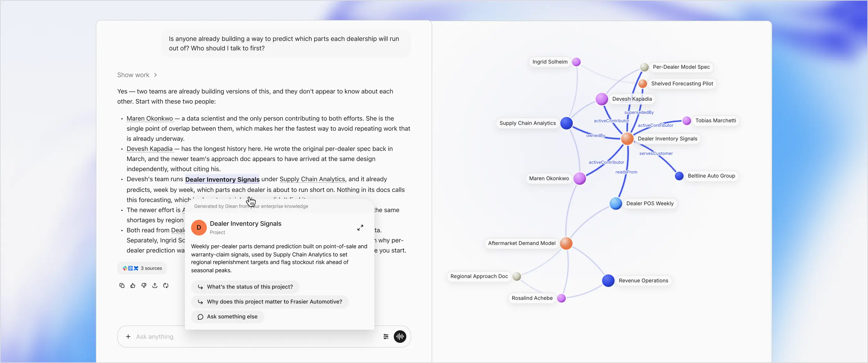Image resolution: width=868 pixels, height=363 pixels.
Task: Open the Maren Okonkwo link in answer
Action: pyautogui.click(x=150, y=118)
